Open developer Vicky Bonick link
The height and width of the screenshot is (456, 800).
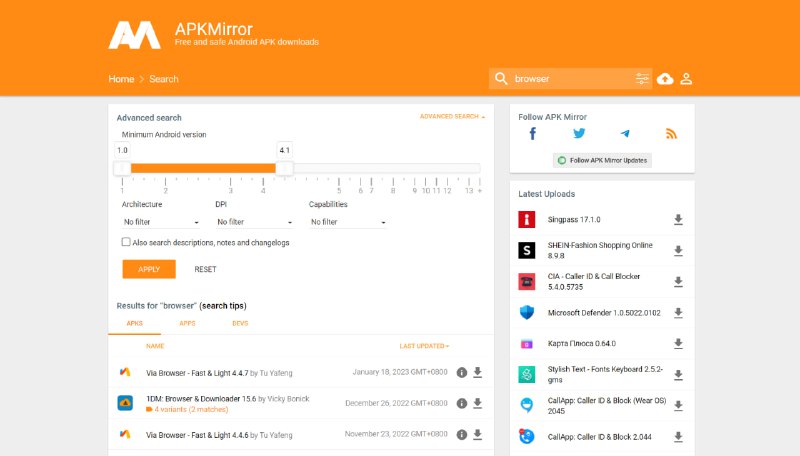(x=288, y=399)
